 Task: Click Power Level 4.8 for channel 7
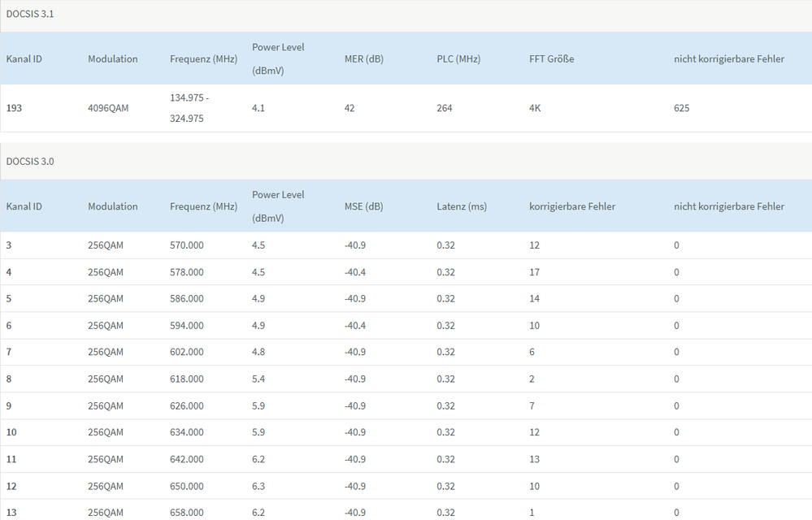tap(258, 352)
